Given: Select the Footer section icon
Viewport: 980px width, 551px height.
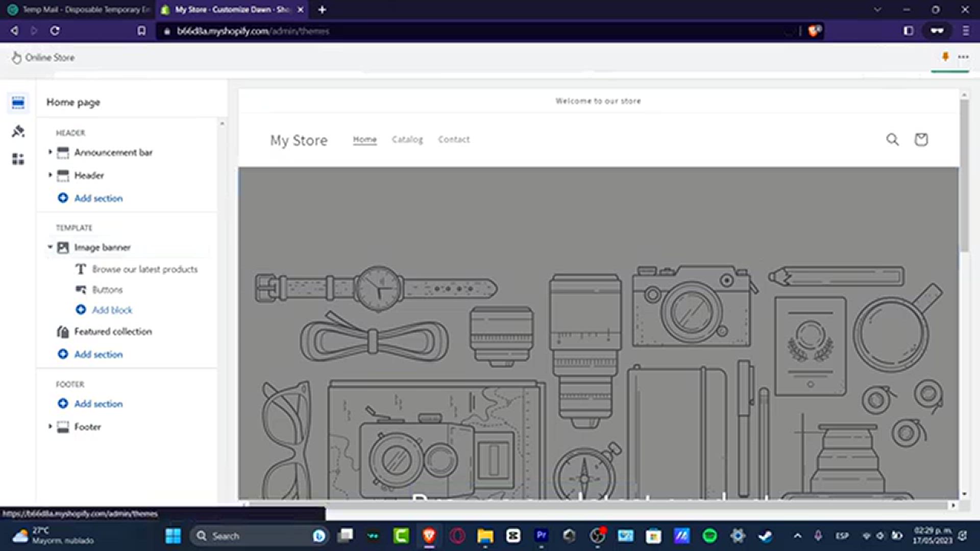Looking at the screenshot, I should pos(63,427).
